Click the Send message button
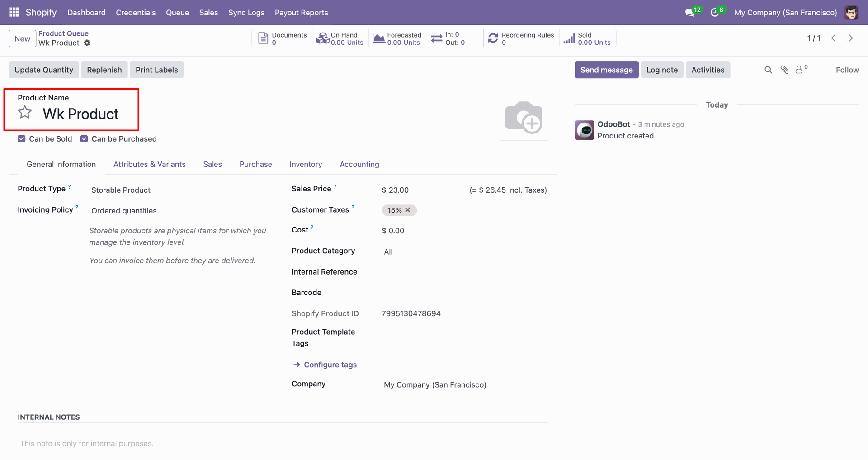The height and width of the screenshot is (460, 868). coord(607,70)
